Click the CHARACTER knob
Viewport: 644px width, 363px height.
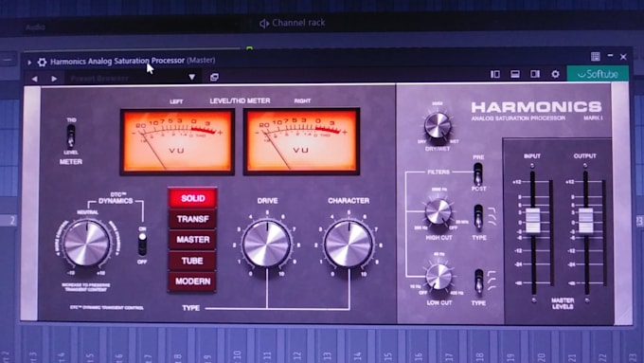(349, 244)
